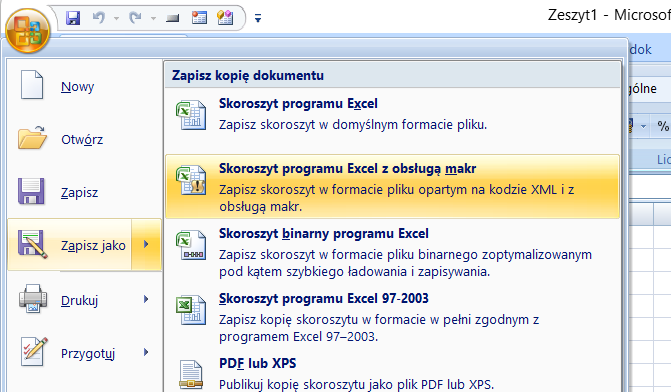This screenshot has height=392, width=671.
Task: Click the macro-enabled workbook icon with warning
Action: 191,180
